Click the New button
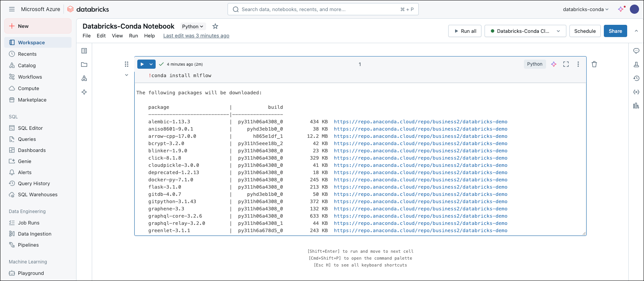 [38, 26]
